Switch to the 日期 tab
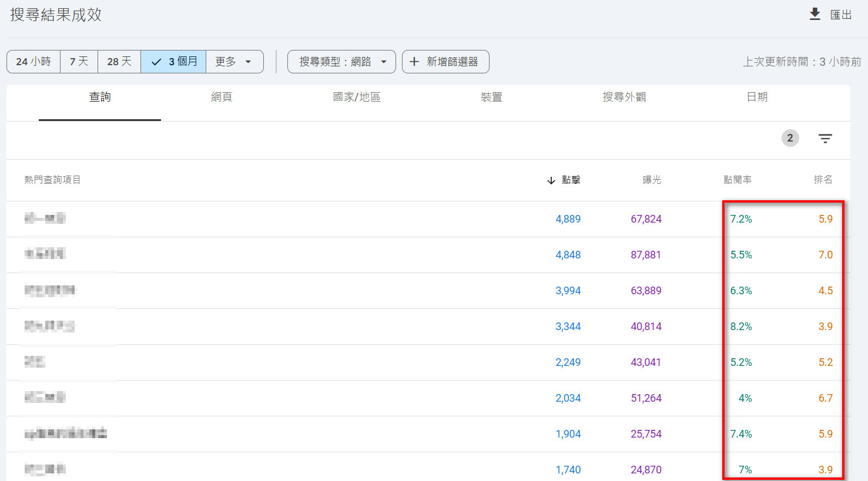 (x=757, y=97)
